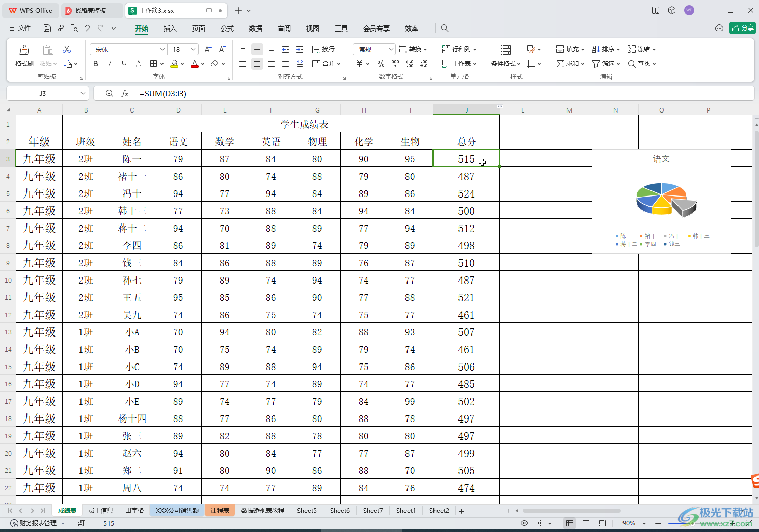Image resolution: width=759 pixels, height=532 pixels.
Task: Add a new sheet with plus button
Action: 462,511
